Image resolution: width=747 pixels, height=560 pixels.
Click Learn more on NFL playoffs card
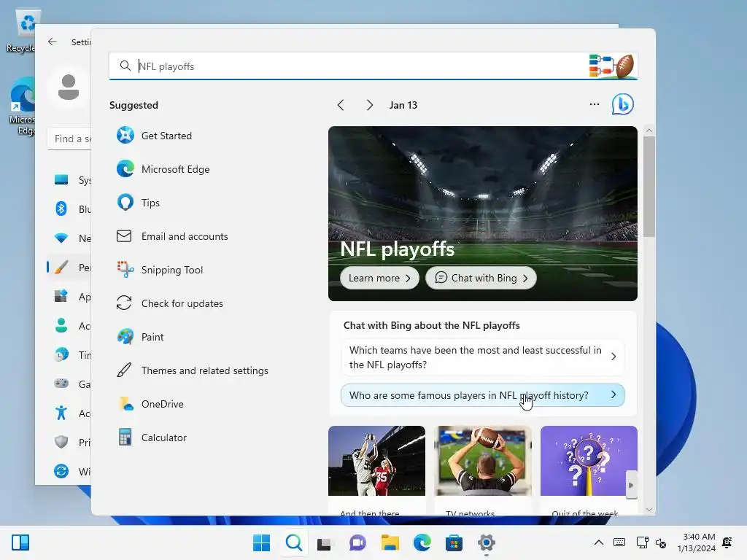pyautogui.click(x=379, y=278)
